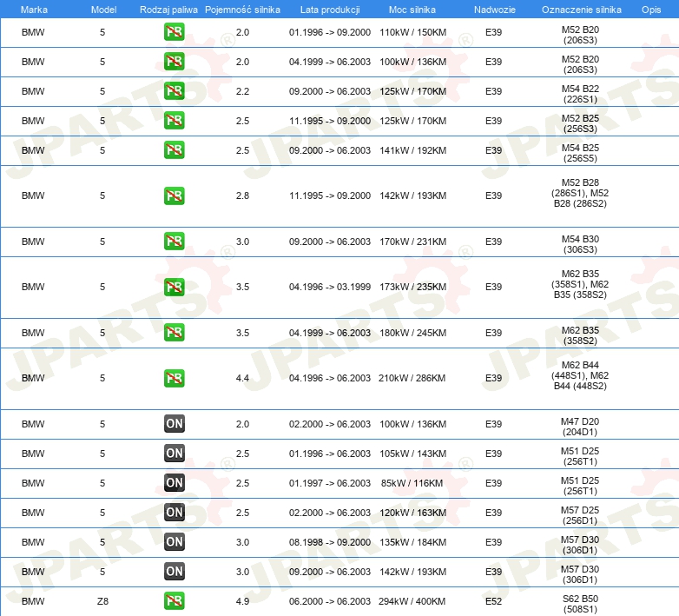Click the E52 body code cell
Viewport: 679px width, 616px height.
pyautogui.click(x=493, y=601)
